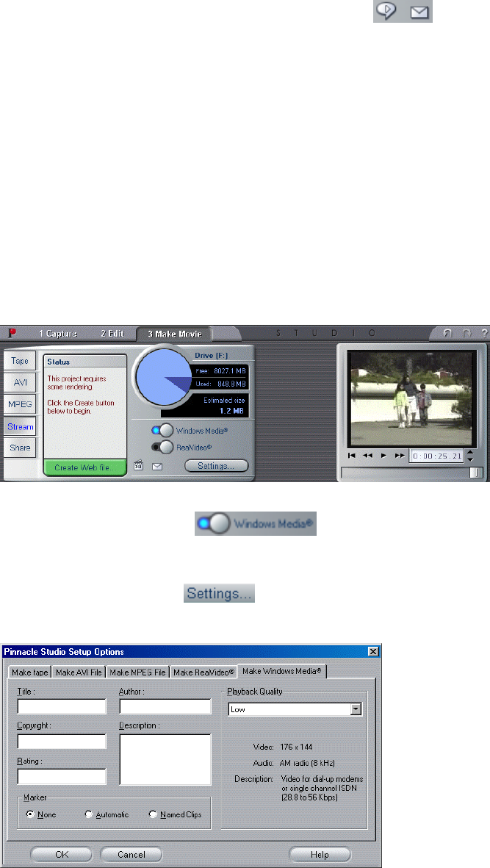490x868 pixels.
Task: Open Studio help via the question mark icon
Action: (x=484, y=333)
